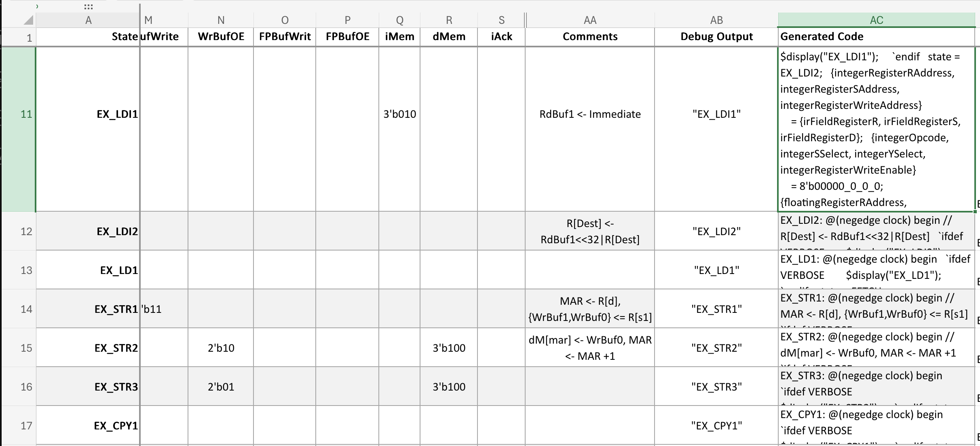Click the Comments header cell
This screenshot has height=446, width=980.
point(590,37)
